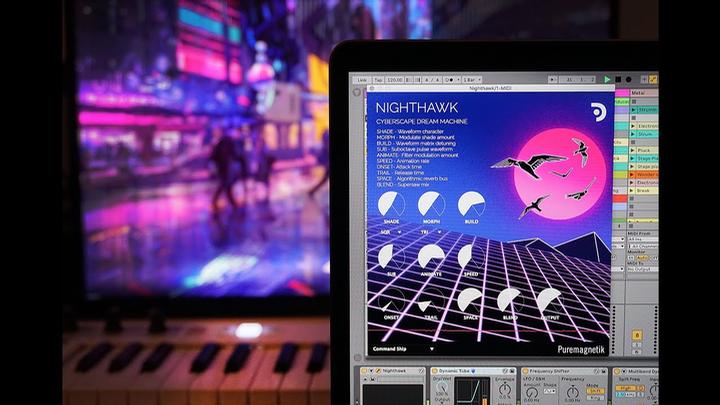
Task: Click the Frequency Shifter Frequency knob
Action: 573,392
